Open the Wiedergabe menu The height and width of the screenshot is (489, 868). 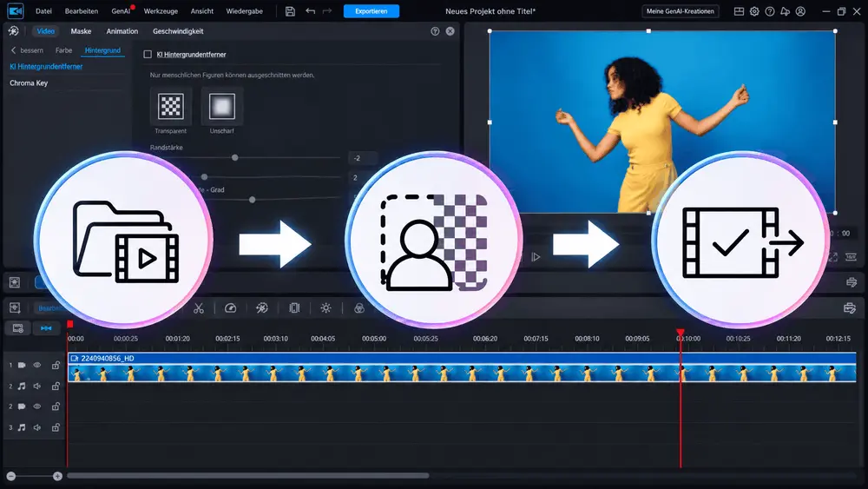[x=244, y=11]
